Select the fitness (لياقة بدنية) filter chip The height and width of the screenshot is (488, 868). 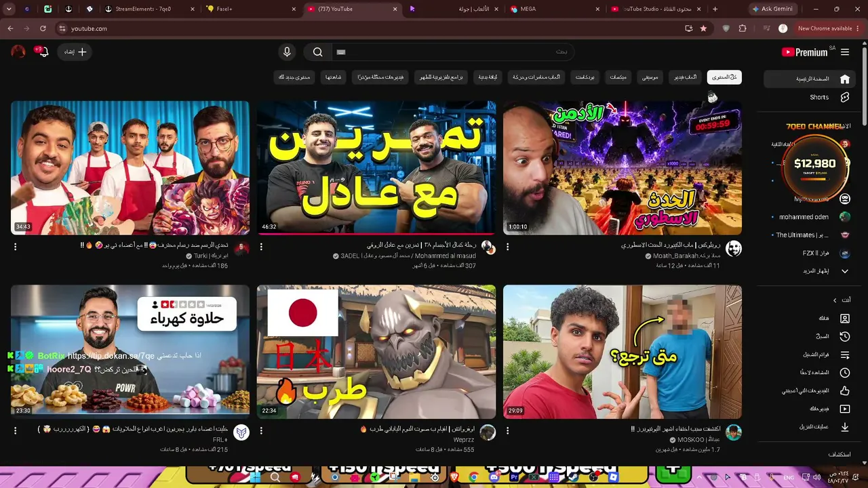point(488,77)
